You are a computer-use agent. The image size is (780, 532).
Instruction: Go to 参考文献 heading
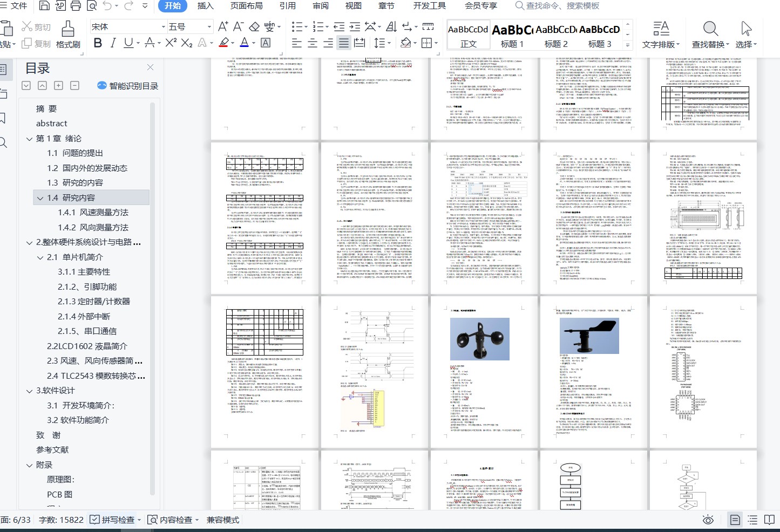tap(52, 450)
